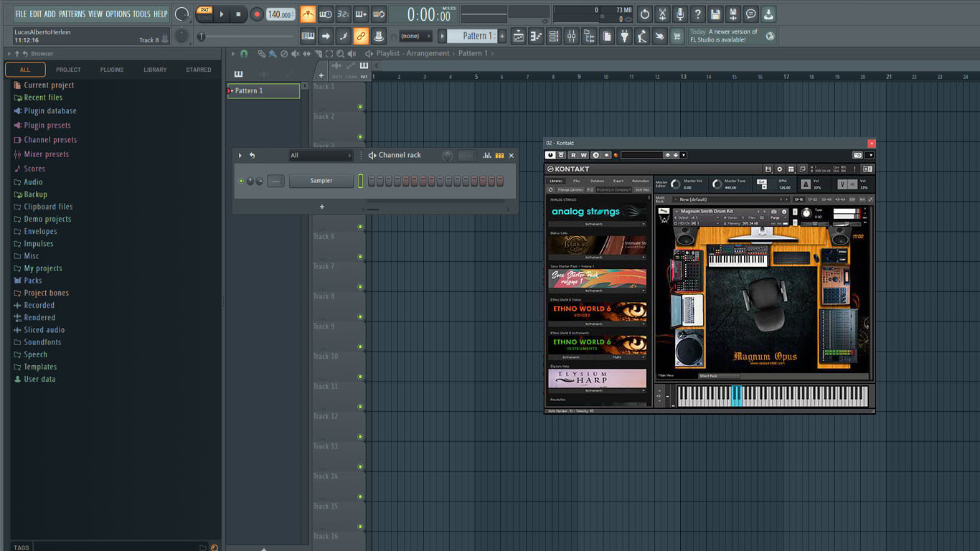The height and width of the screenshot is (551, 980).
Task: Click Ethno World 6 Voices thumbnail
Action: (598, 311)
